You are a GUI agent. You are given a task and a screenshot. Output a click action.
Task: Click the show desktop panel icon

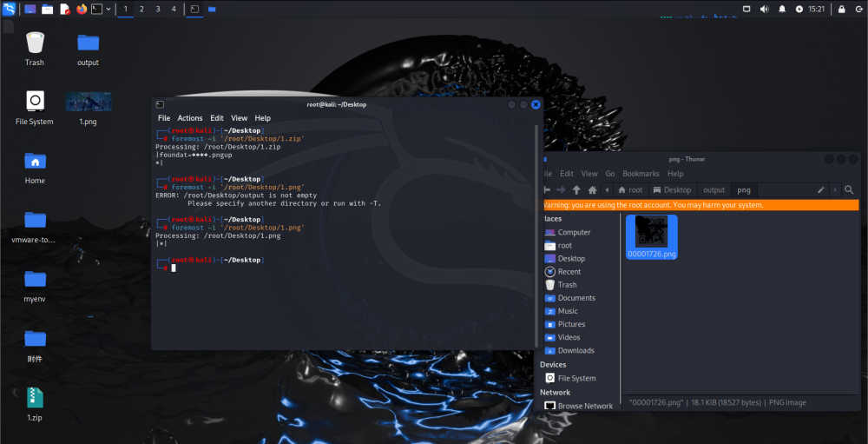point(30,9)
